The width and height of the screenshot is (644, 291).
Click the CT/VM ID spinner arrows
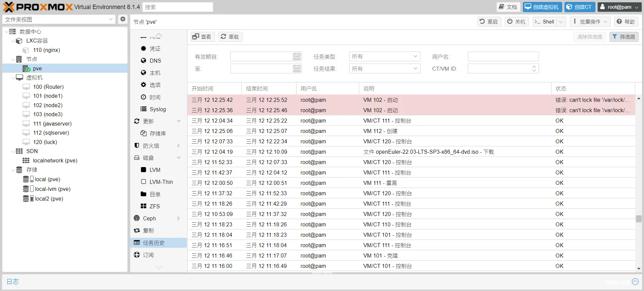click(x=534, y=69)
